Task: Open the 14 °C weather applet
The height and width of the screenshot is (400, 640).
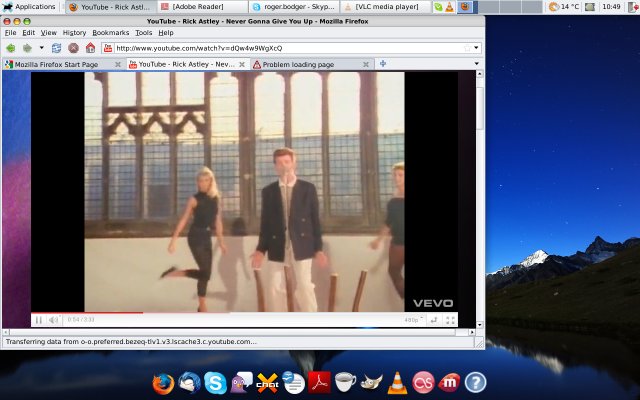Action: coord(564,7)
